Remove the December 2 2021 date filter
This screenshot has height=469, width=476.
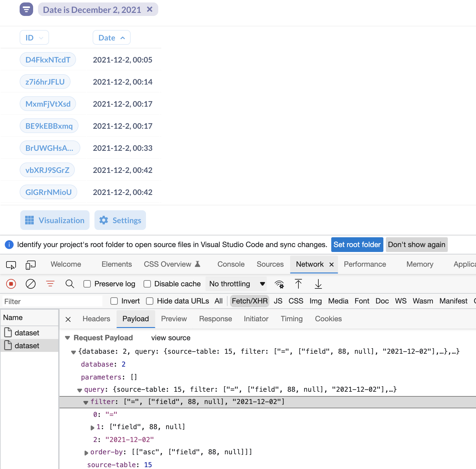pos(150,10)
